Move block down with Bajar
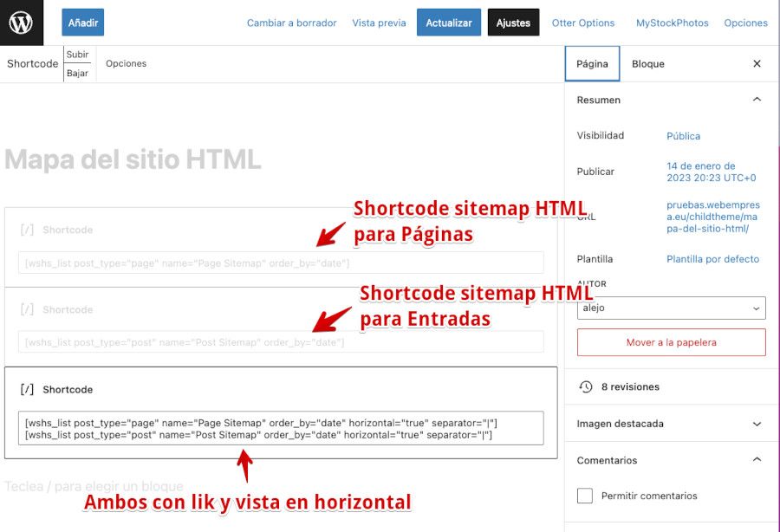 pyautogui.click(x=78, y=73)
